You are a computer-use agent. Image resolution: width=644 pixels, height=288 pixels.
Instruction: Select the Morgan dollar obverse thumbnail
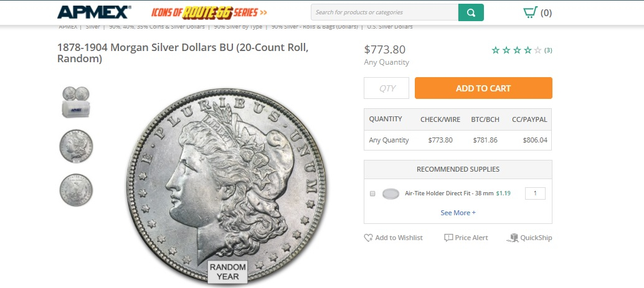(76, 146)
